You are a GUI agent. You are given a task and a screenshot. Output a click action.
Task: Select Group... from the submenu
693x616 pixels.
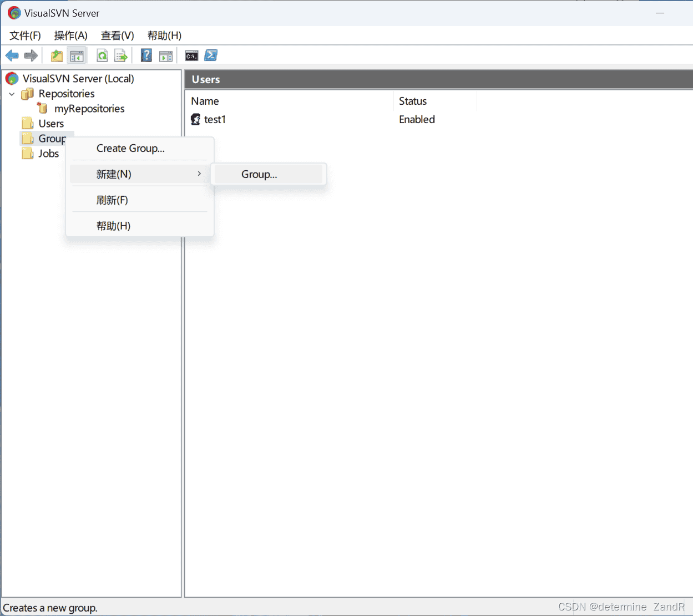(x=259, y=174)
